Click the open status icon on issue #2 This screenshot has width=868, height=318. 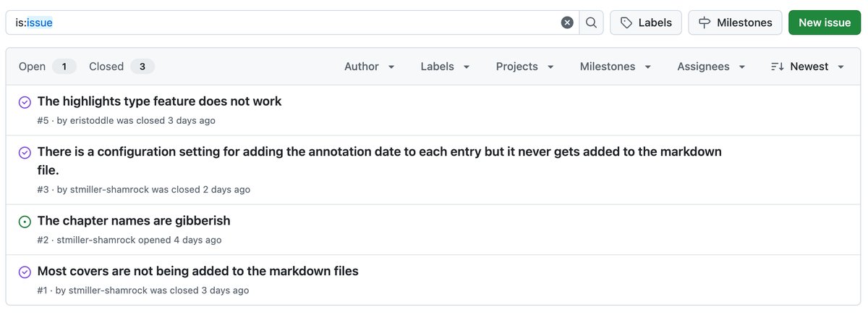(x=25, y=222)
